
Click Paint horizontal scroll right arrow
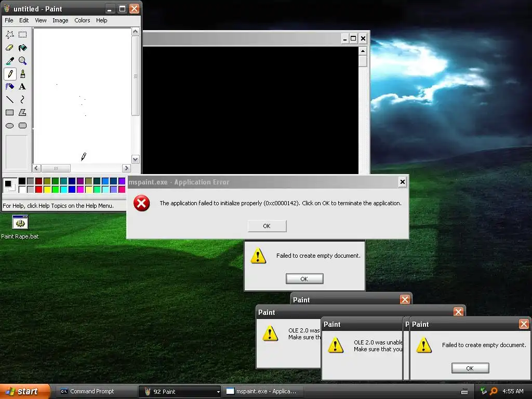tap(127, 168)
